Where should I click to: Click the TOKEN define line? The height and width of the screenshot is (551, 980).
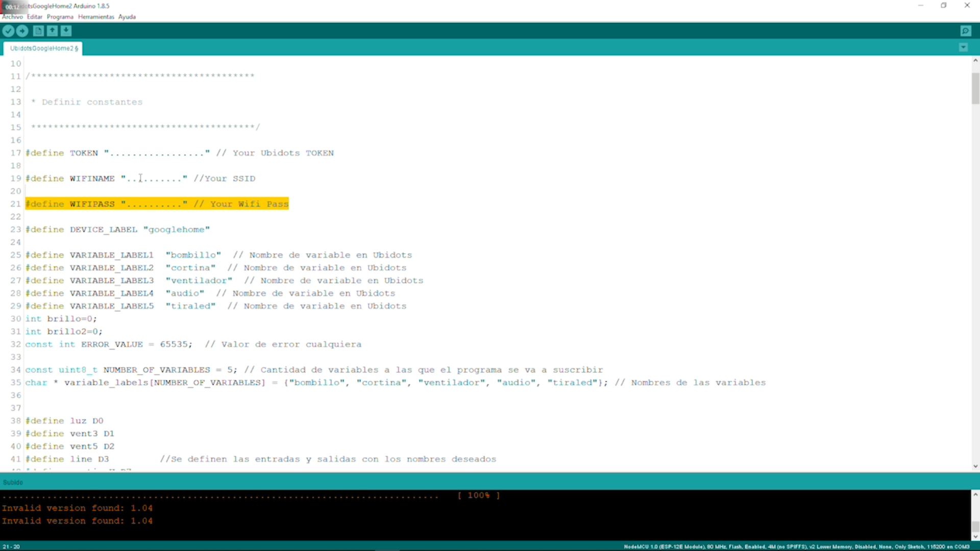pyautogui.click(x=180, y=153)
